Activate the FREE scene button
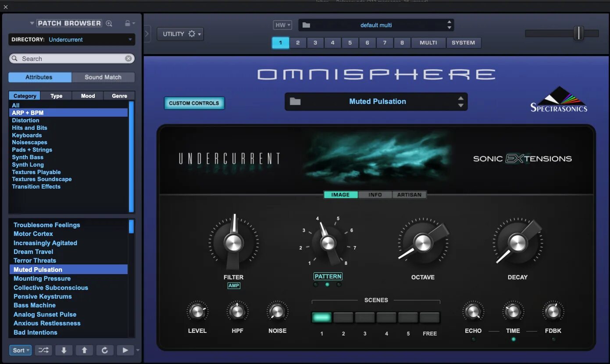This screenshot has height=364, width=610. [430, 318]
